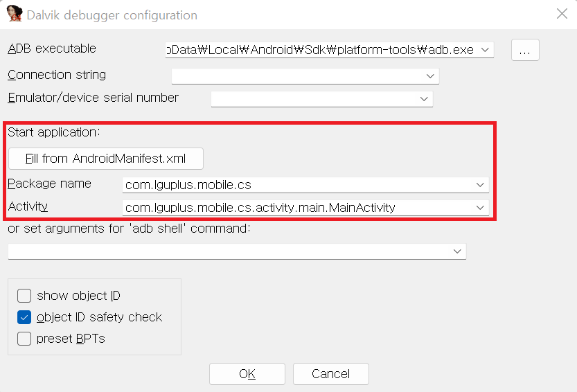The image size is (577, 392).
Task: Click the browse (...) button for ADB executable
Action: pos(525,51)
